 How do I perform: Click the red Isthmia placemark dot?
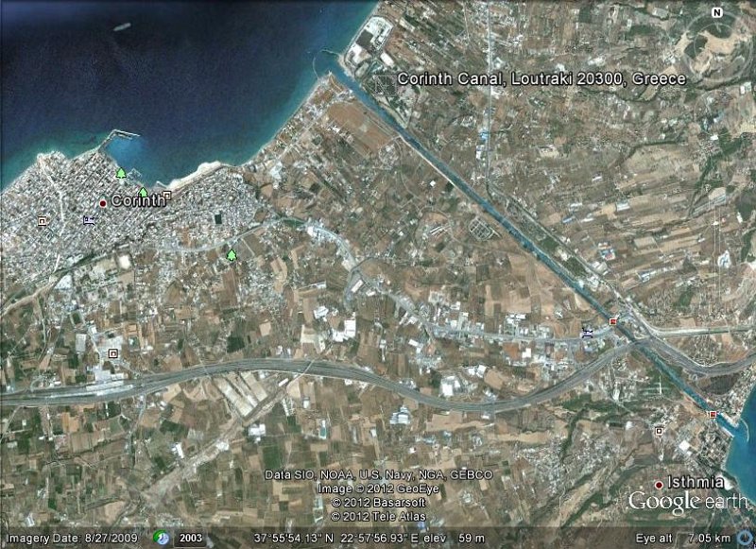click(x=659, y=485)
